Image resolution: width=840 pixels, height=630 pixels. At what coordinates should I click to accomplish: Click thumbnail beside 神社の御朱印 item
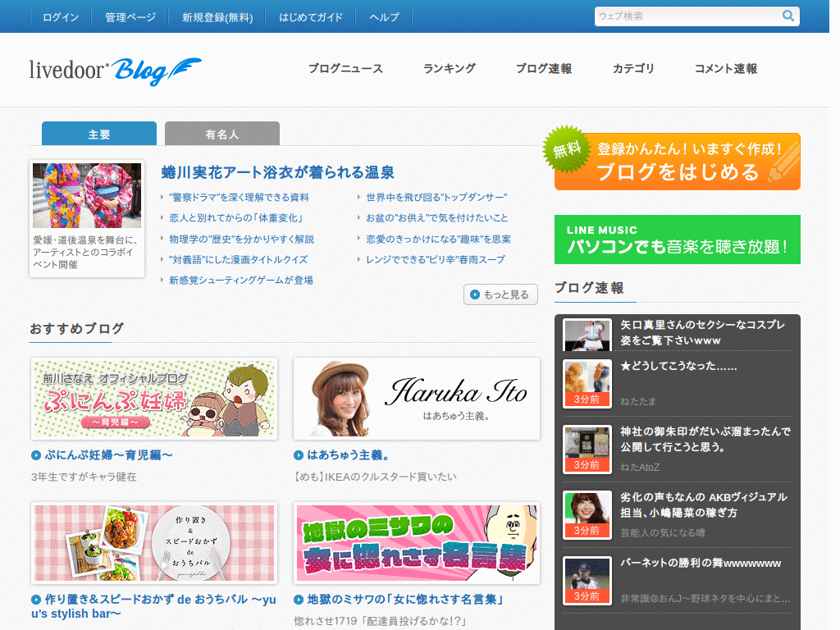tap(587, 450)
